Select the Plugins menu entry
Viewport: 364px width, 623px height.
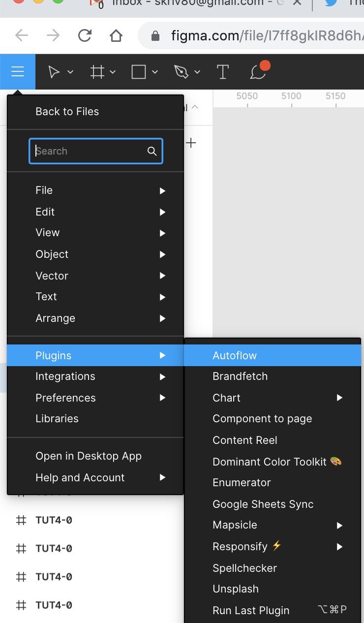(x=95, y=355)
